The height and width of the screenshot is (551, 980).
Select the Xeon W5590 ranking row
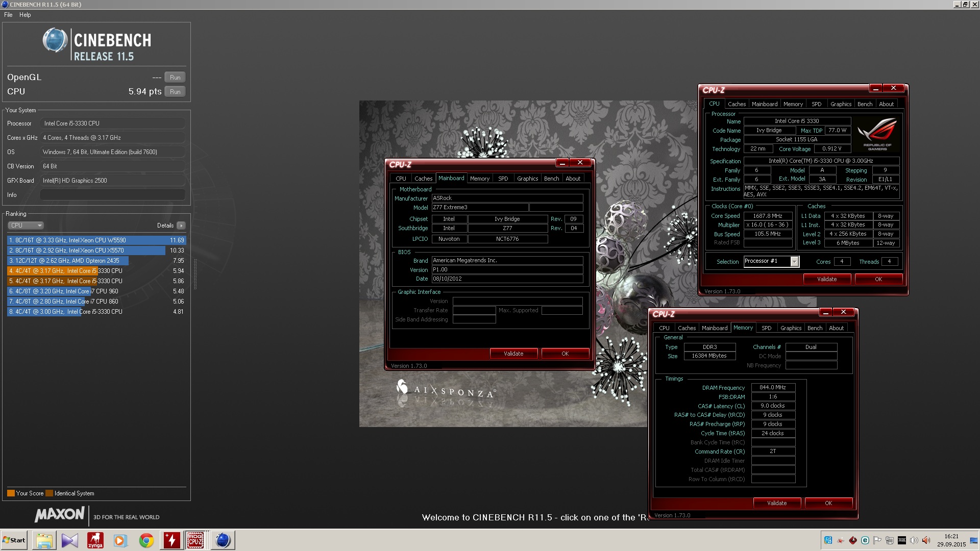(x=96, y=240)
